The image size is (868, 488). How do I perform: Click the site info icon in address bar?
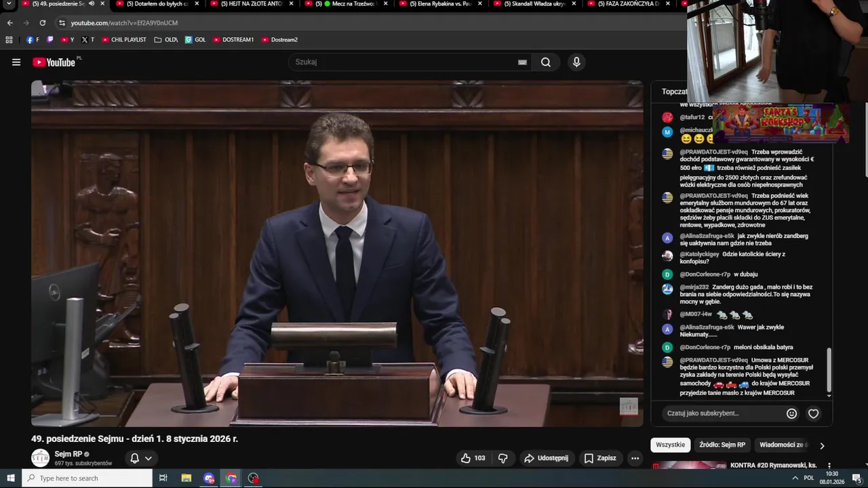coord(62,23)
